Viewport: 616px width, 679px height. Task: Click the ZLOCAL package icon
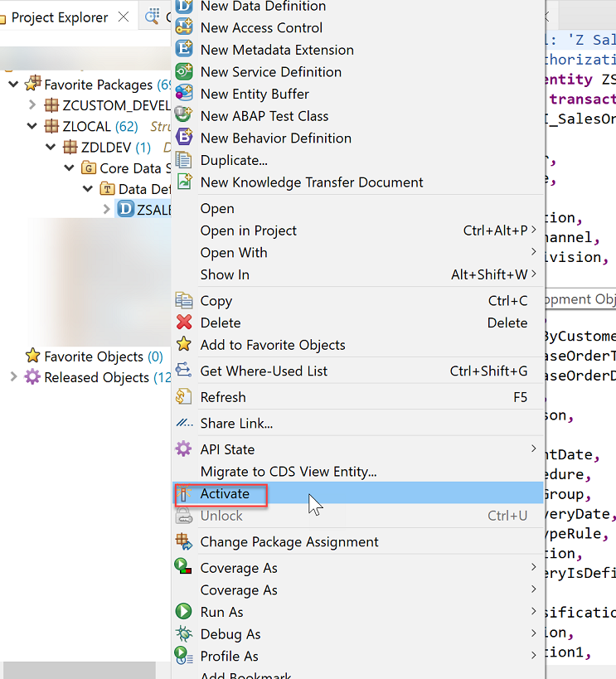tap(51, 126)
